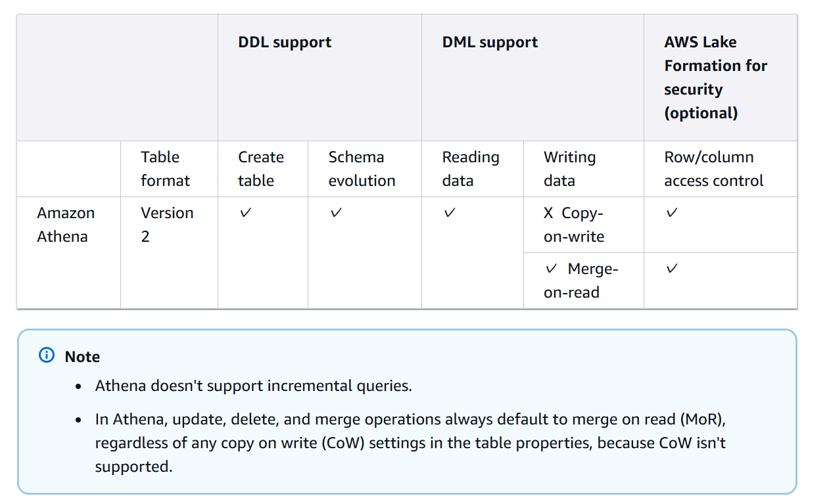Viewport: 829px width, 504px height.
Task: Click the X mark beside Copy-on-write
Action: pyautogui.click(x=548, y=214)
